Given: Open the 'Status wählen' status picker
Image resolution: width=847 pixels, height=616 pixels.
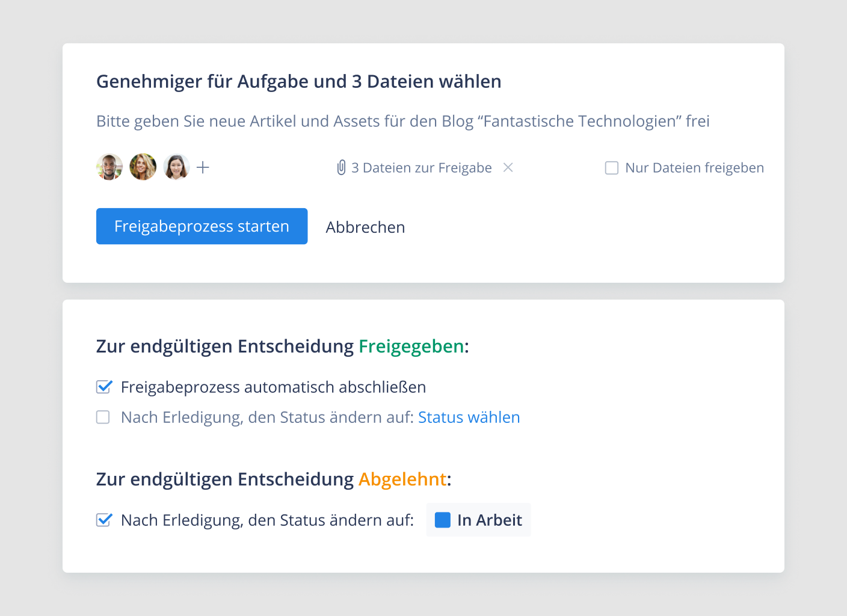Looking at the screenshot, I should click(x=469, y=417).
